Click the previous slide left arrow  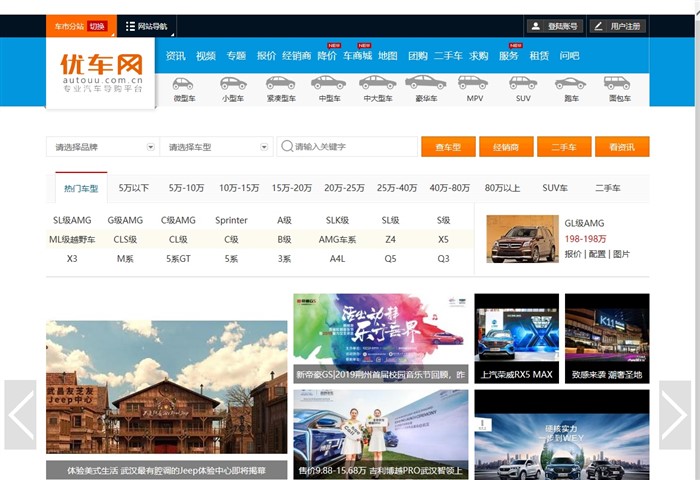20,415
